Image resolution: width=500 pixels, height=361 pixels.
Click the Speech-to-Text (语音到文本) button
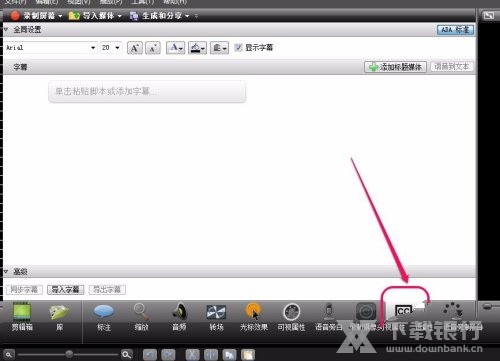coord(451,67)
